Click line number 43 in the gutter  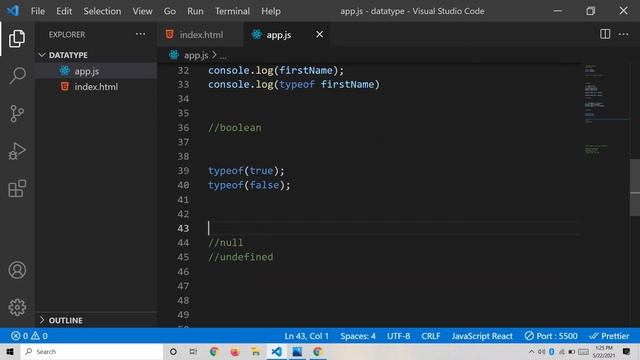pyautogui.click(x=183, y=228)
